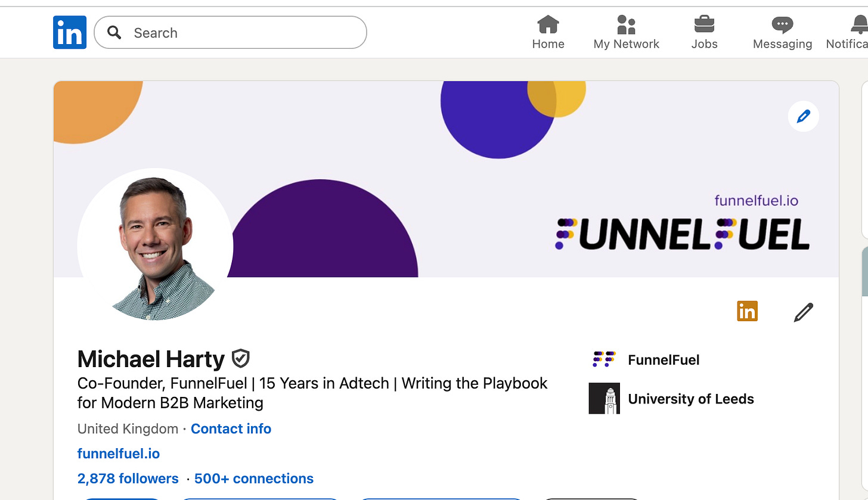Open the My Network tab
This screenshot has width=868, height=500.
[x=626, y=33]
